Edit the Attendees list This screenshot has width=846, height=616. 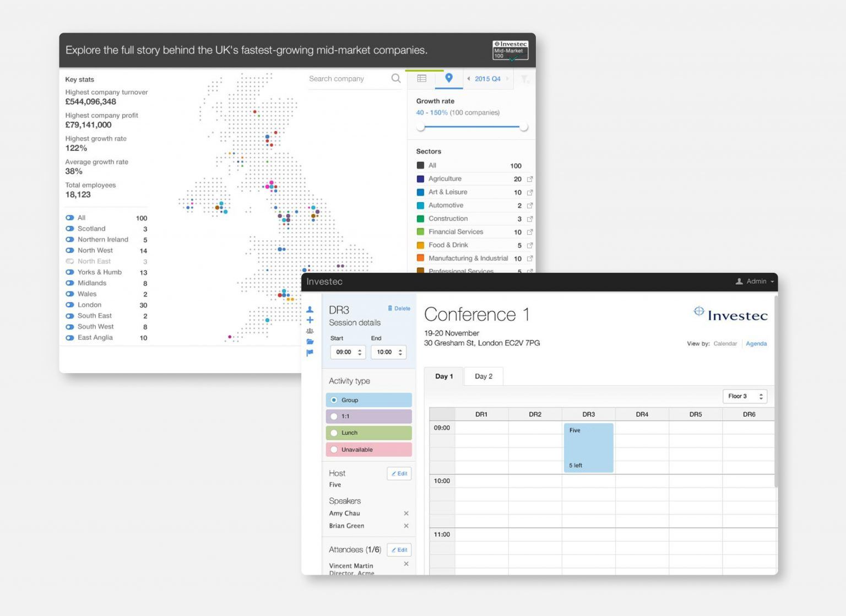click(399, 550)
